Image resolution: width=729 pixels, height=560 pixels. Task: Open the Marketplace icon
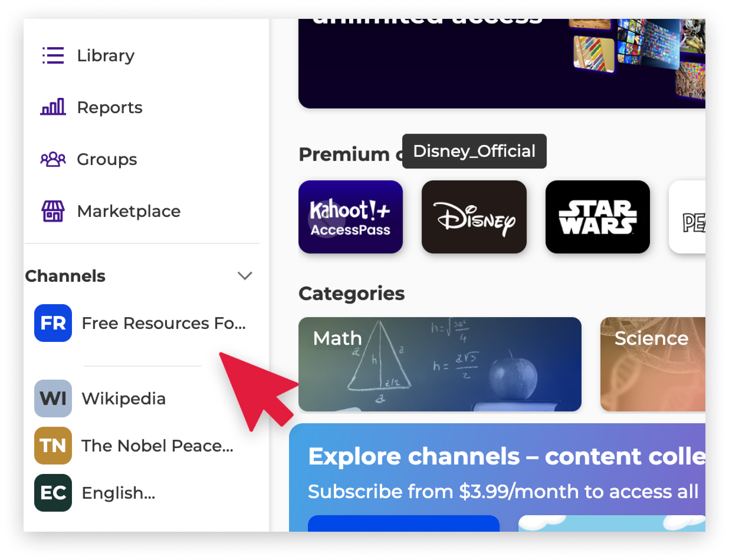(x=53, y=211)
